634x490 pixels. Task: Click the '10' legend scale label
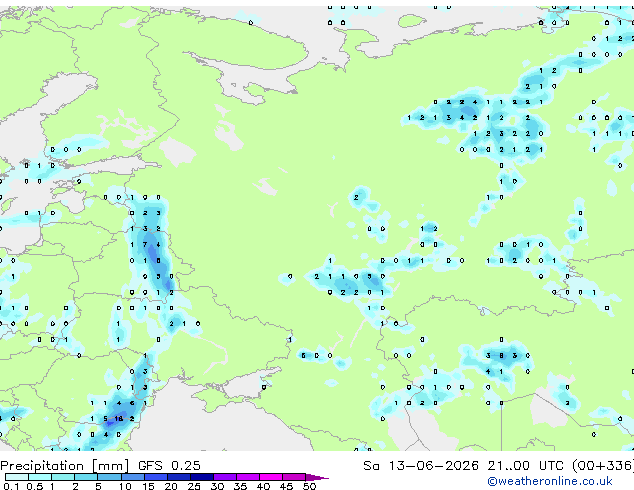click(x=125, y=486)
